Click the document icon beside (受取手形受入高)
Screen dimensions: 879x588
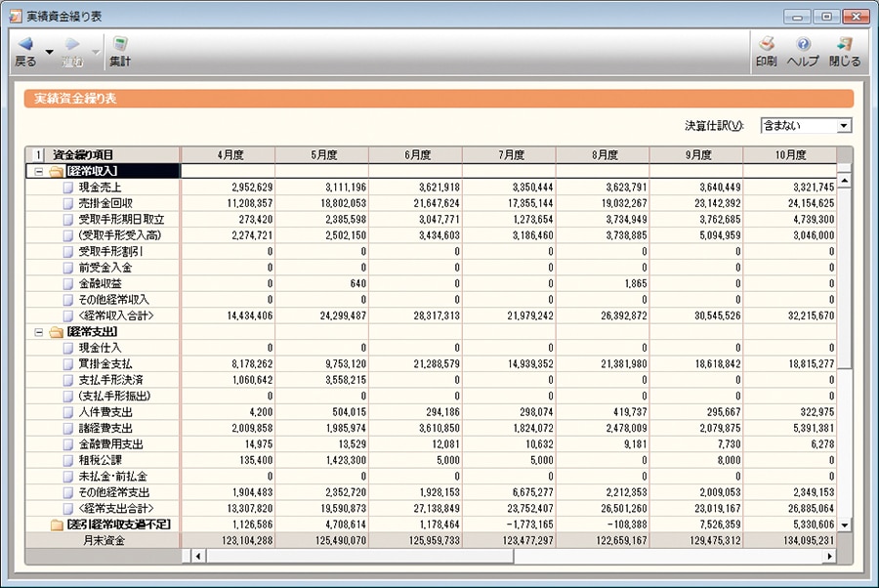point(68,235)
